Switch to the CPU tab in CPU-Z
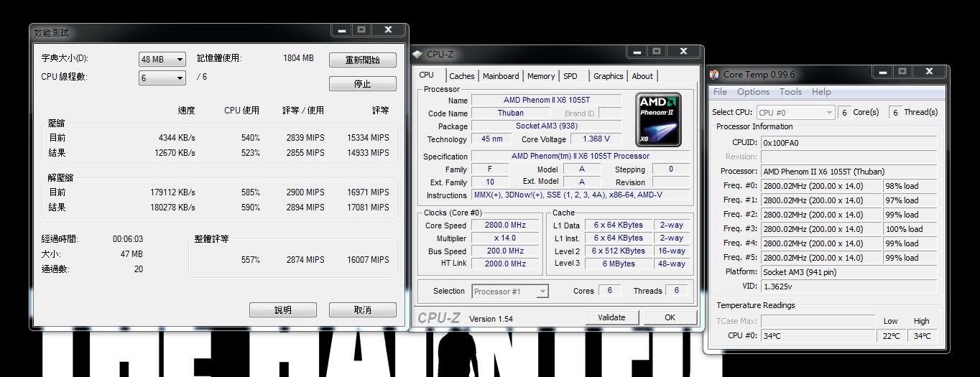The width and height of the screenshot is (980, 377). point(427,75)
